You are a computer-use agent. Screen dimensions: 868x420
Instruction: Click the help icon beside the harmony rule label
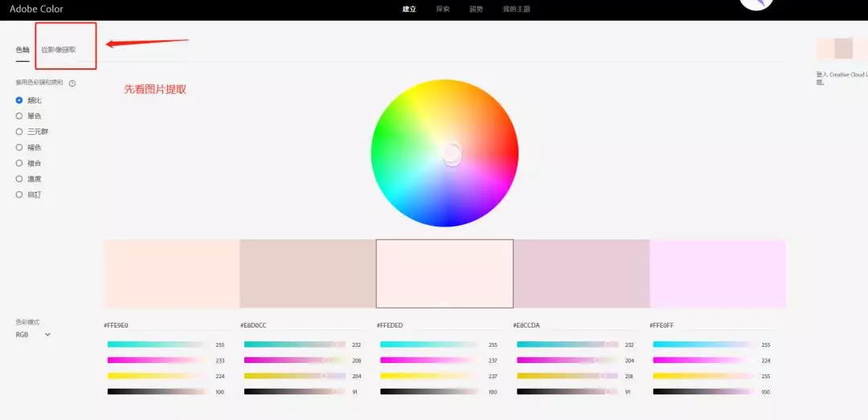(72, 84)
